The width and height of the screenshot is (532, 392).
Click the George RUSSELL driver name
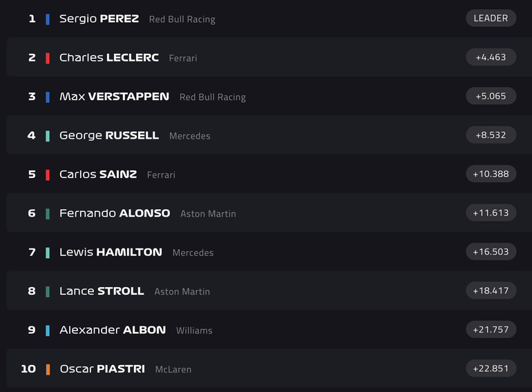(x=109, y=135)
